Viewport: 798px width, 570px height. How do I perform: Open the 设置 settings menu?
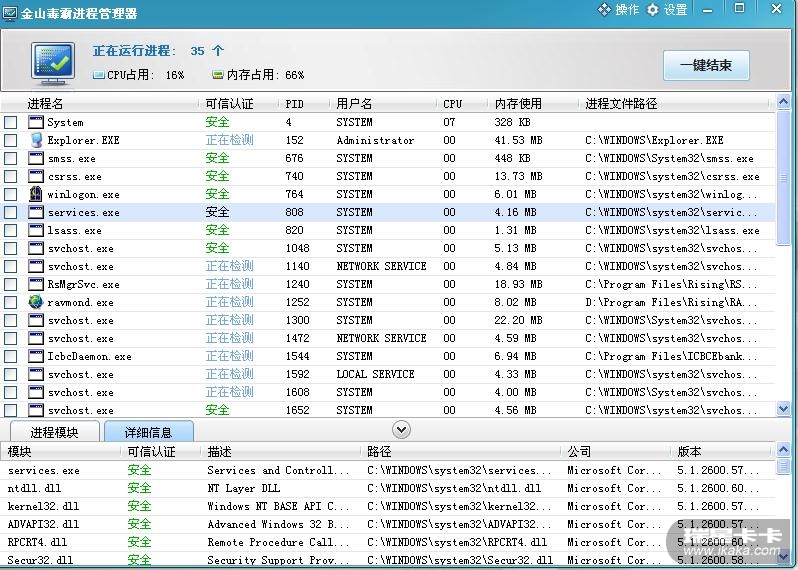[667, 10]
